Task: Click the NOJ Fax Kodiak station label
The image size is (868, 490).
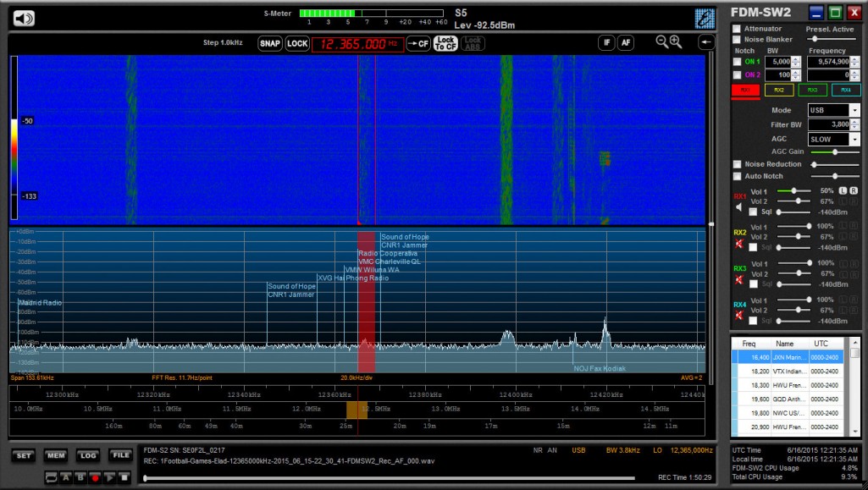Action: pos(600,368)
